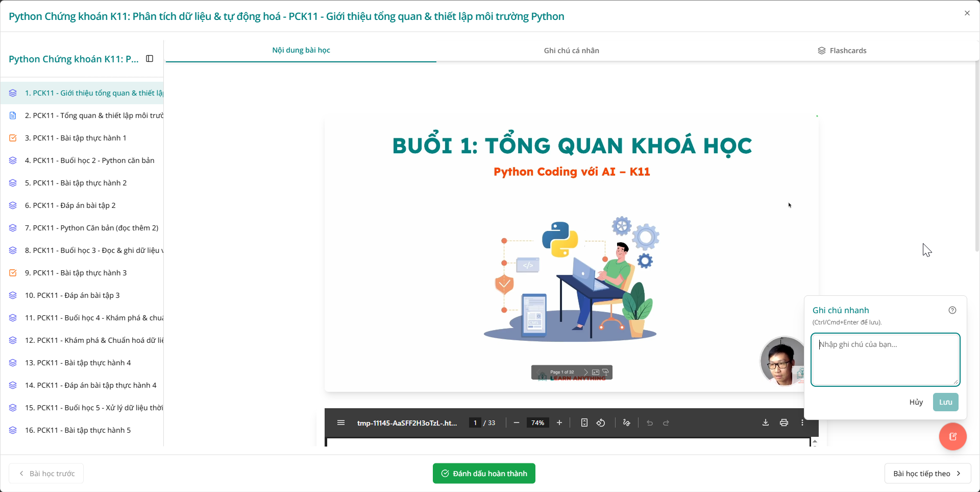The image size is (980, 492).
Task: Print the current PDF
Action: point(784,423)
